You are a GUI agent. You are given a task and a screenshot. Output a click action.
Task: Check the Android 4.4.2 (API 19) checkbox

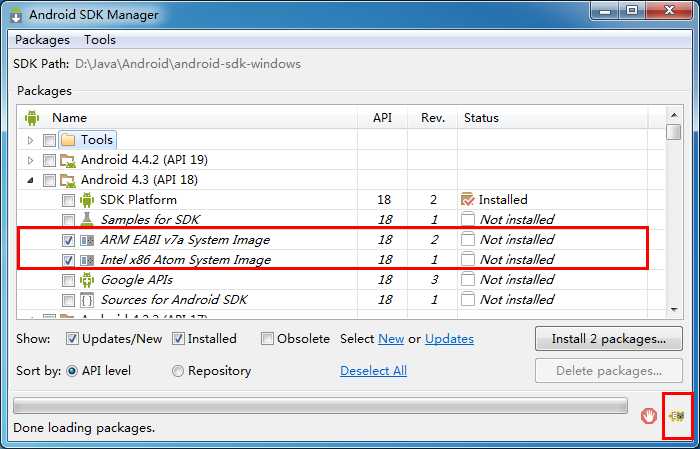(49, 160)
